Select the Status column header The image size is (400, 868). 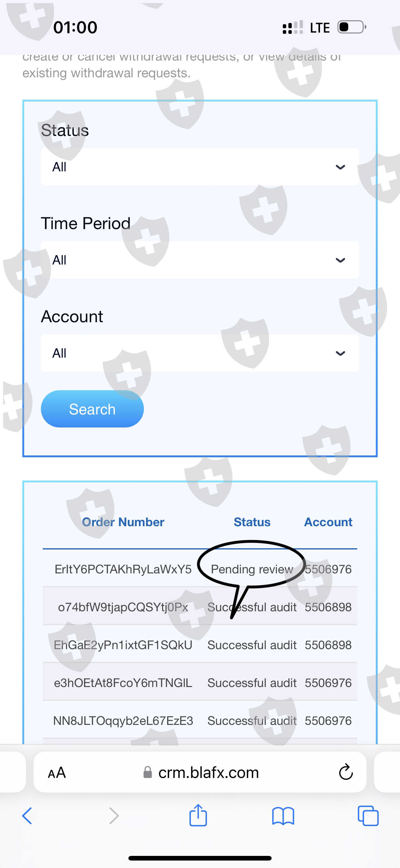point(252,522)
